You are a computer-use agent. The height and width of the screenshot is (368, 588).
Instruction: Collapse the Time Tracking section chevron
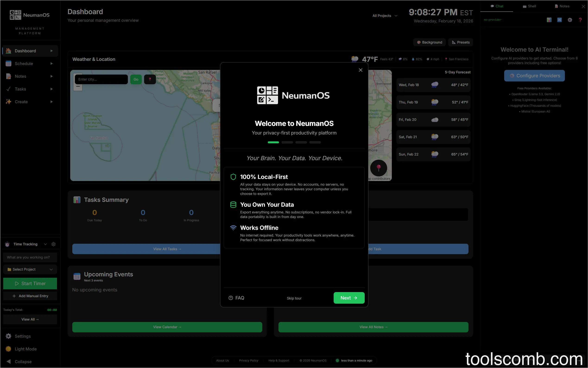click(45, 244)
